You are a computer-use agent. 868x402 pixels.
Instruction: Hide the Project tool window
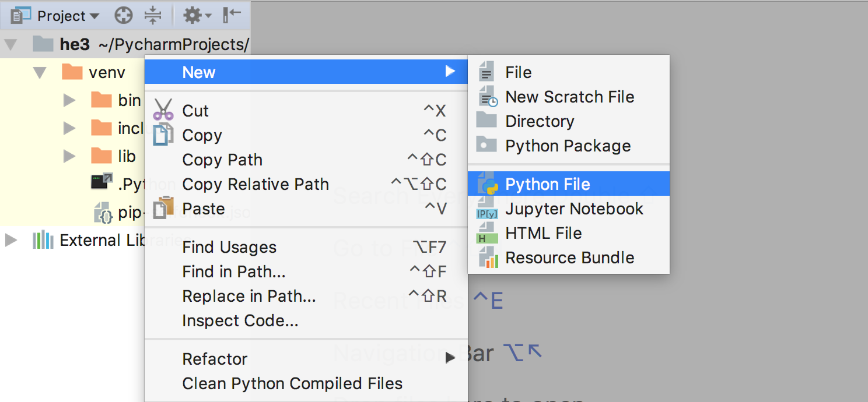click(x=232, y=16)
